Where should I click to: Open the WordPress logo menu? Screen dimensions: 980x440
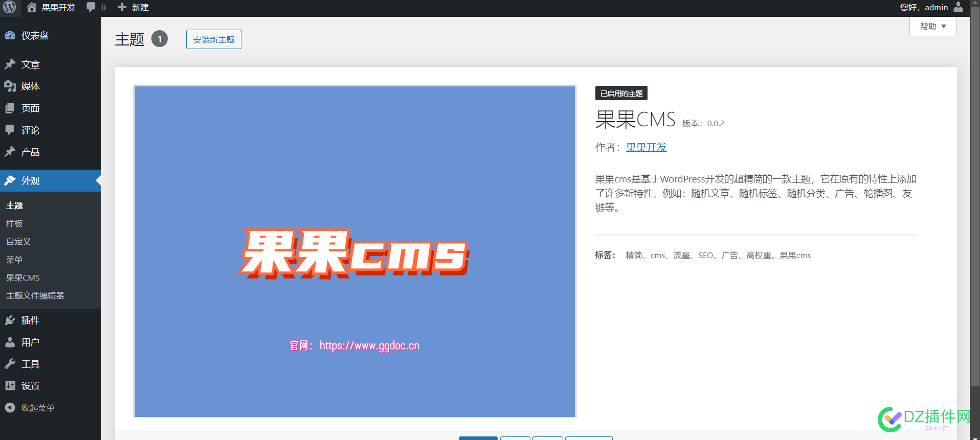[x=10, y=7]
